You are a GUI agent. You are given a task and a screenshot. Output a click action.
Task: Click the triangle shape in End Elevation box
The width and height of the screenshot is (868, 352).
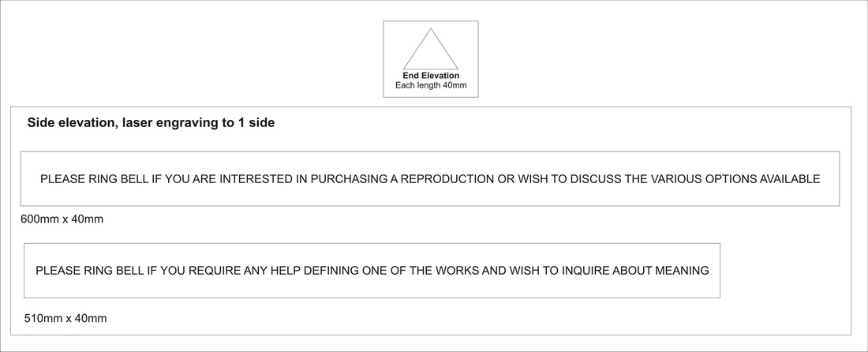(431, 49)
